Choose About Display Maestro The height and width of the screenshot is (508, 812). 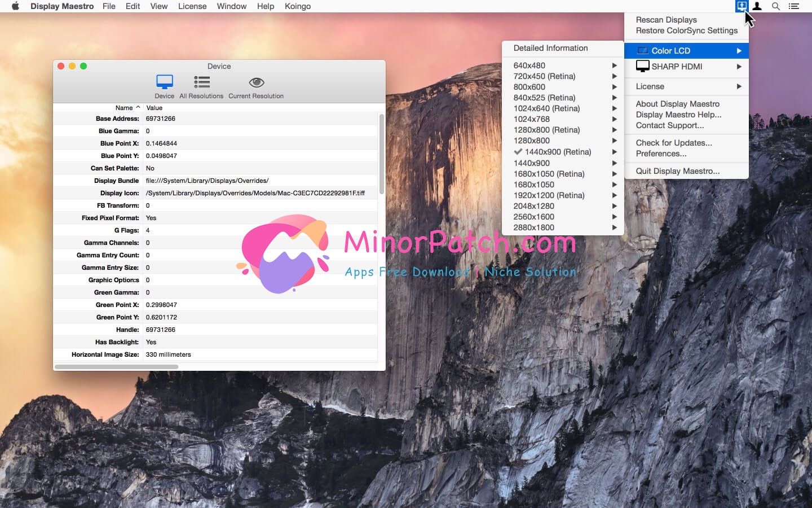click(686, 104)
